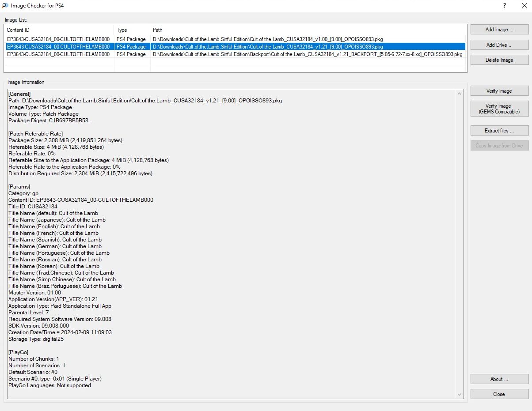This screenshot has height=411, width=532.
Task: Click the Type column header
Action: coord(132,30)
